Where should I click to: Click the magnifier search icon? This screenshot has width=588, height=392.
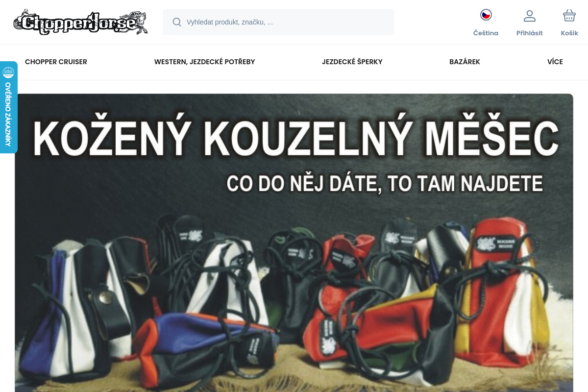[177, 22]
